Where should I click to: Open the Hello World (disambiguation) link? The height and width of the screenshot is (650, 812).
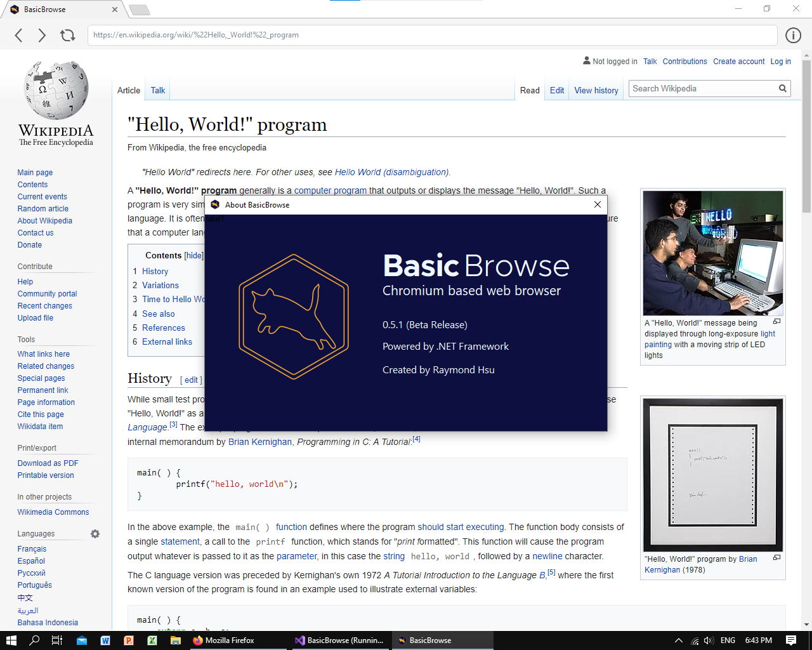click(x=391, y=172)
